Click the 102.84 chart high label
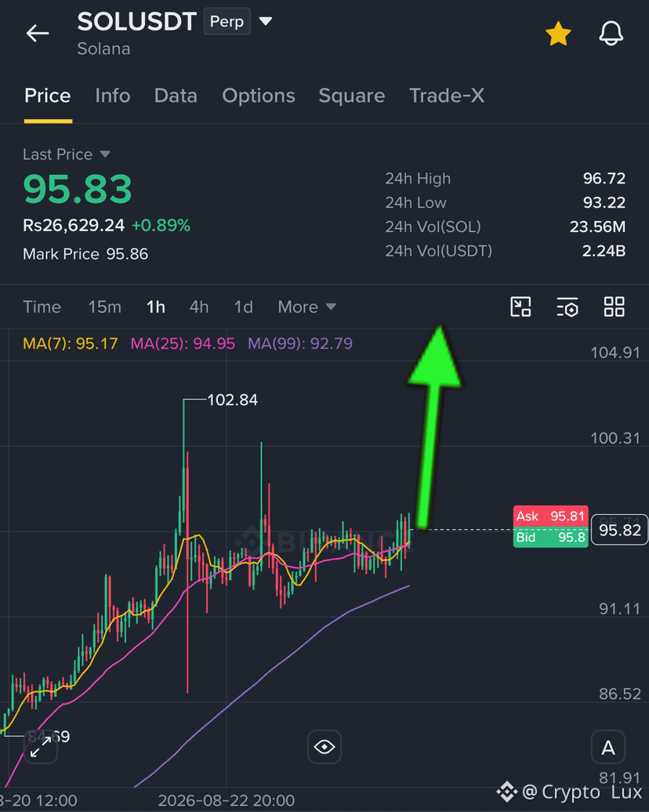Image resolution: width=649 pixels, height=812 pixels. tap(232, 400)
